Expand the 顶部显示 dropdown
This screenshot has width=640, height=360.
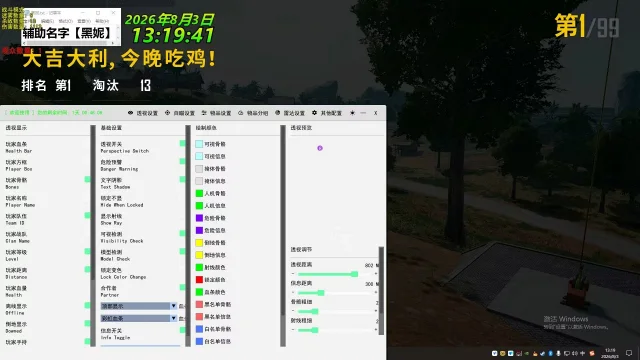coord(139,306)
